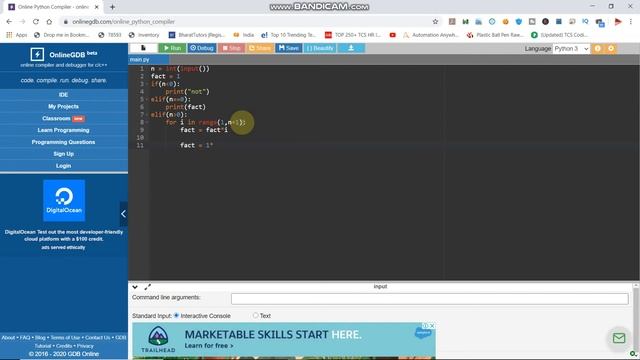Open the Updated TCS Coding bookmark

coord(560,35)
